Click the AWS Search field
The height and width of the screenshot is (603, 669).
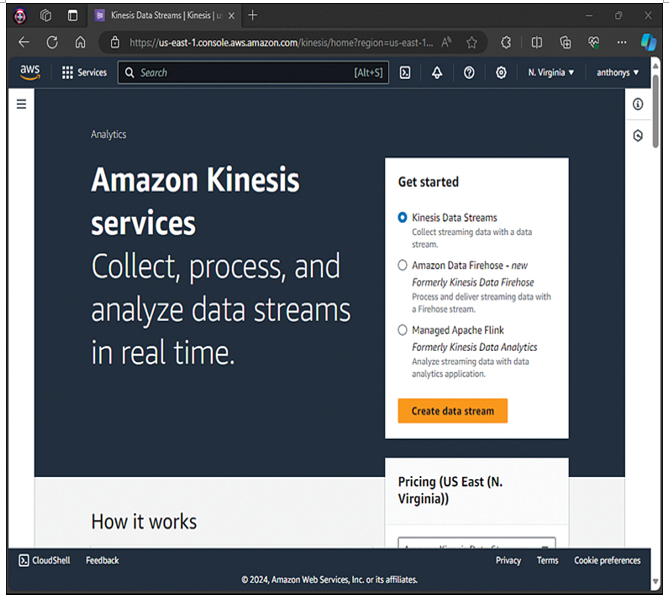253,73
